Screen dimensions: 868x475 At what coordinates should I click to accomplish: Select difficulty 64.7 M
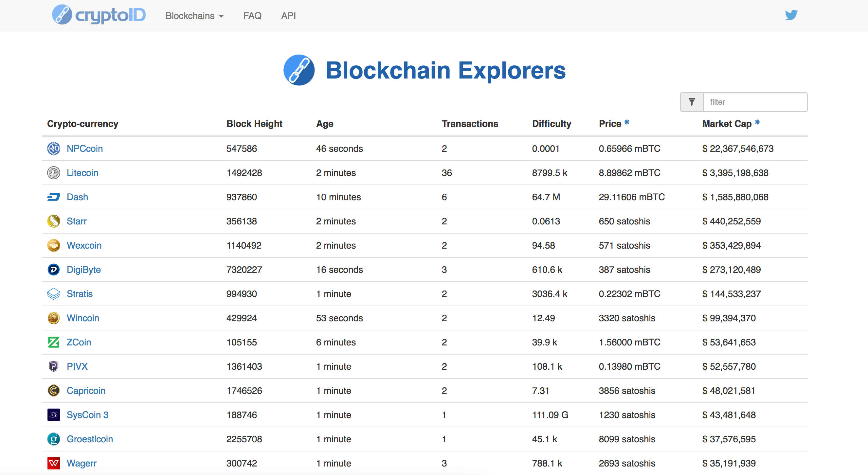[x=546, y=197]
